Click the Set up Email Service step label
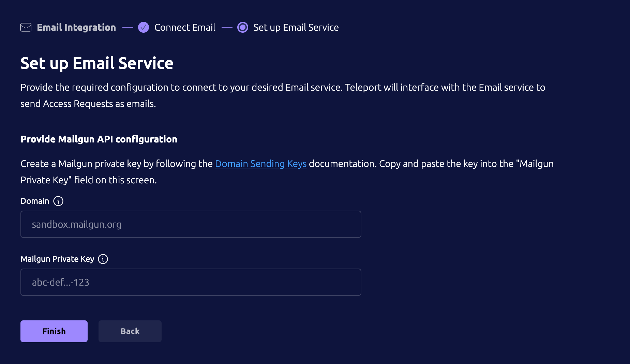The width and height of the screenshot is (630, 364). 296,27
